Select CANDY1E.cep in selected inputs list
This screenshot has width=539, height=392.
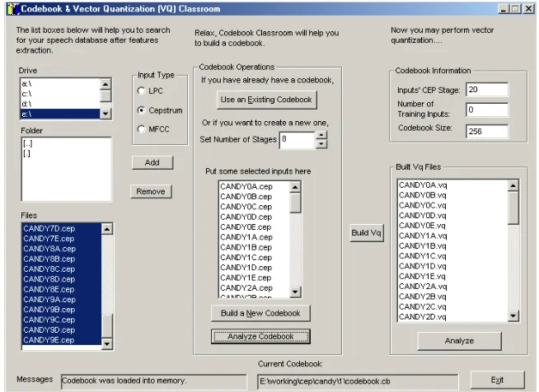coord(254,278)
